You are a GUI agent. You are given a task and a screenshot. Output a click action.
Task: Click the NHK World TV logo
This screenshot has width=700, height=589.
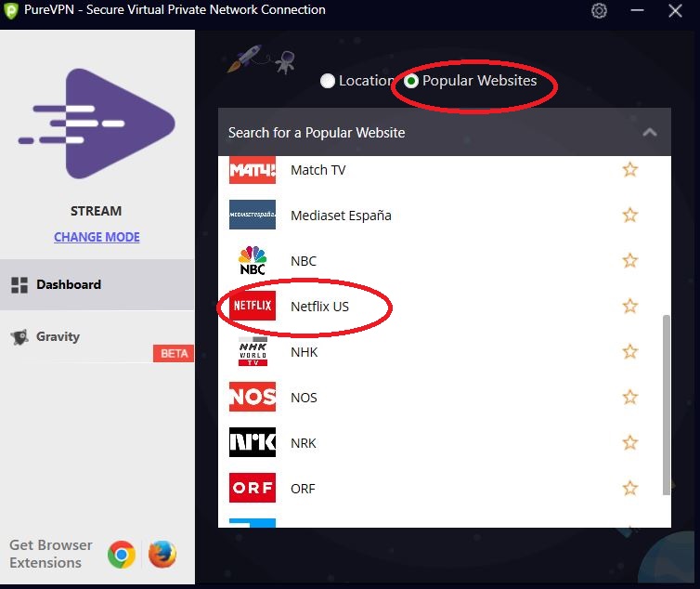253,351
